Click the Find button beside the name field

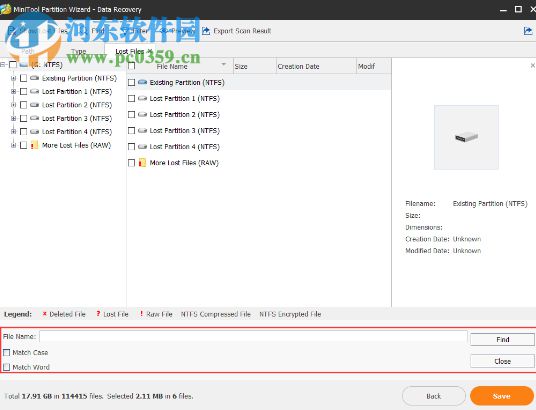coord(502,340)
